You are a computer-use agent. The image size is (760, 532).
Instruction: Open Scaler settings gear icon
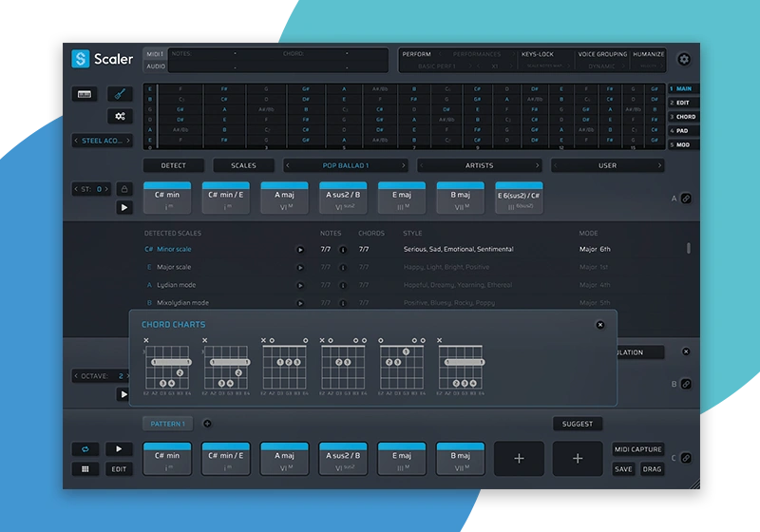click(x=684, y=59)
